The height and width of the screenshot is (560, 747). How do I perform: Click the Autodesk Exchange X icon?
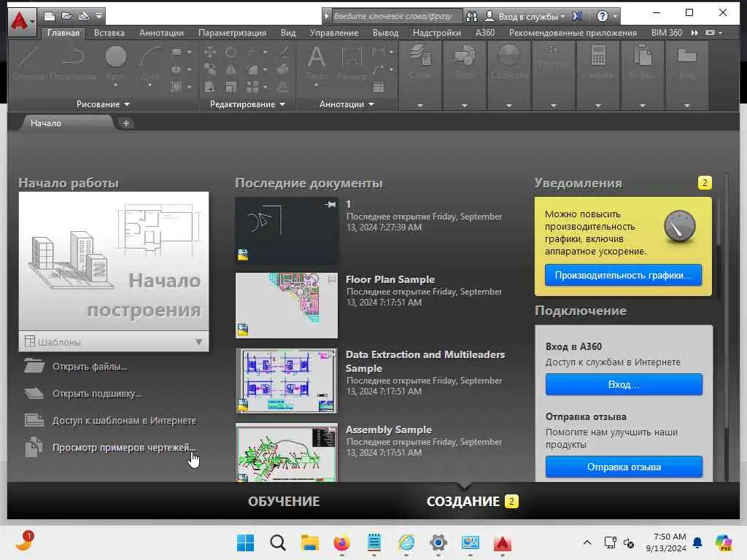[577, 16]
